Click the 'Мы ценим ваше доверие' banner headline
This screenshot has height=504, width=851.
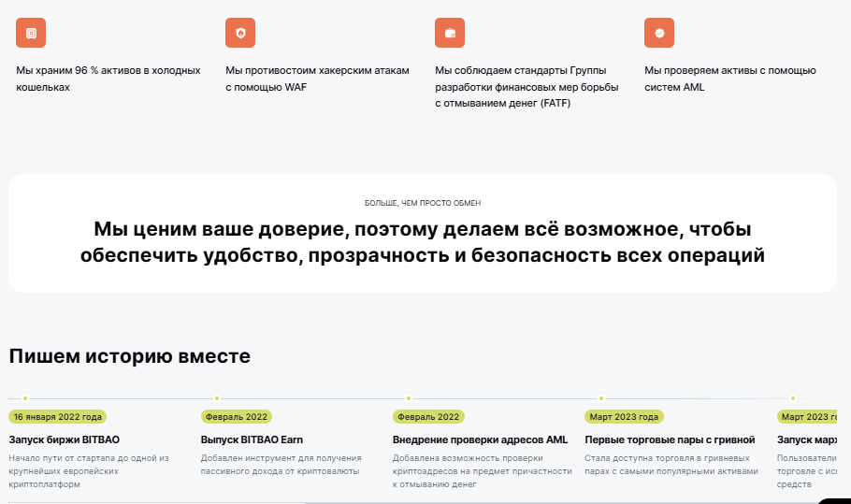[x=423, y=242]
